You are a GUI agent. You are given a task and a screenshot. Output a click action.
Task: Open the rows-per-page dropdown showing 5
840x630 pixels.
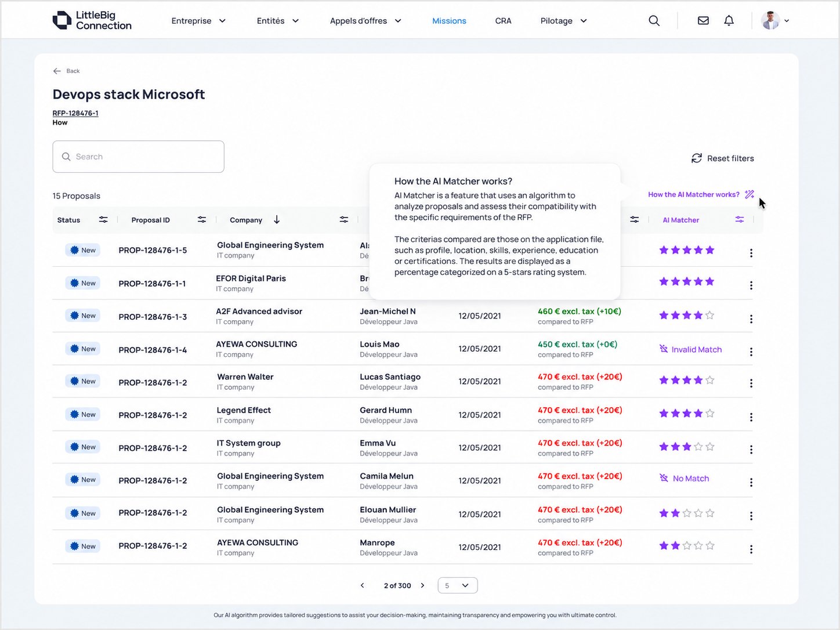458,585
